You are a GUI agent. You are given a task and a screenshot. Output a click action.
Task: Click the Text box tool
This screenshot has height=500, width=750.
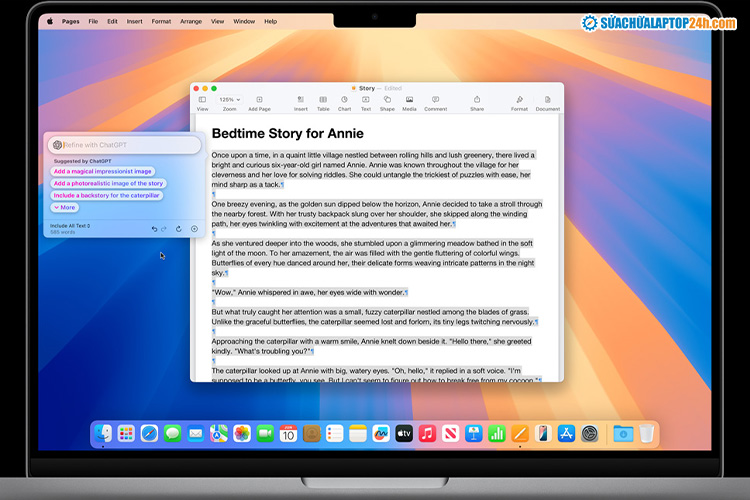click(x=366, y=101)
